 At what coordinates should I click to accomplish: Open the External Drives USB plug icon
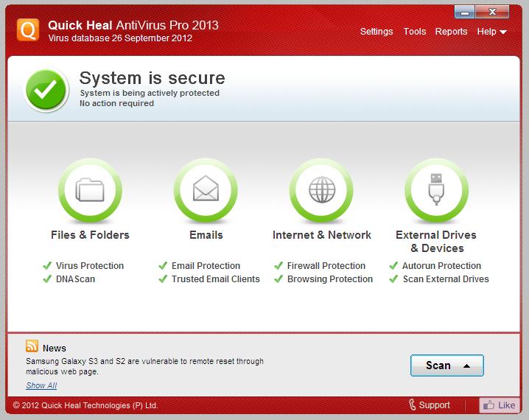coord(437,189)
